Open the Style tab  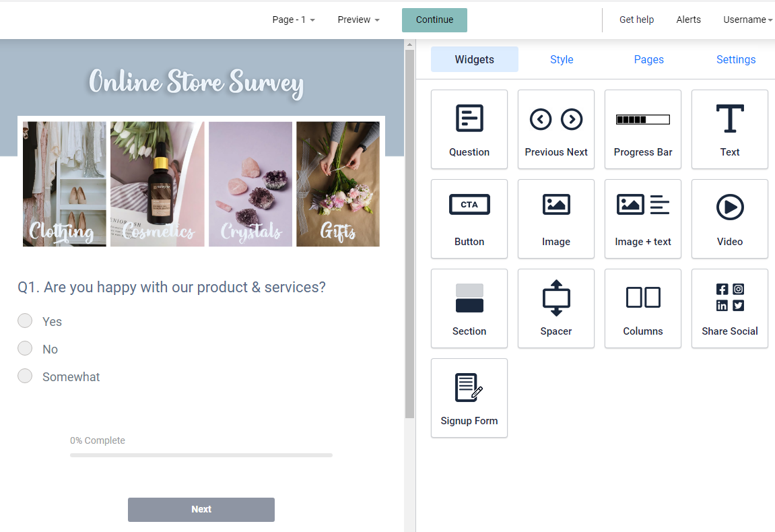562,59
